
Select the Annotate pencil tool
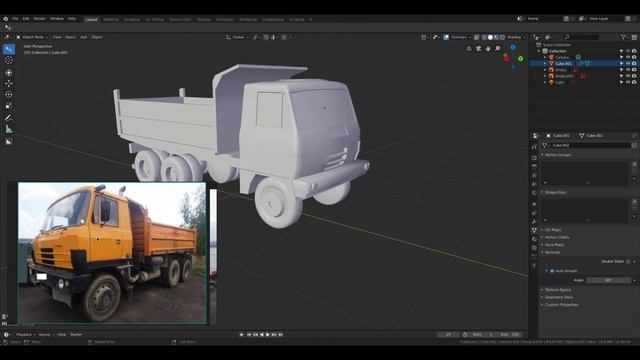click(x=9, y=118)
